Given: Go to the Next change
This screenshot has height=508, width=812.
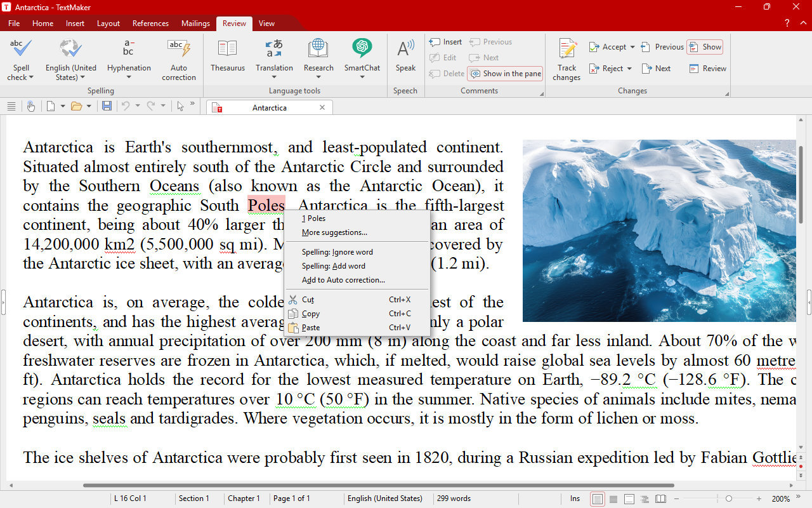Looking at the screenshot, I should point(656,69).
